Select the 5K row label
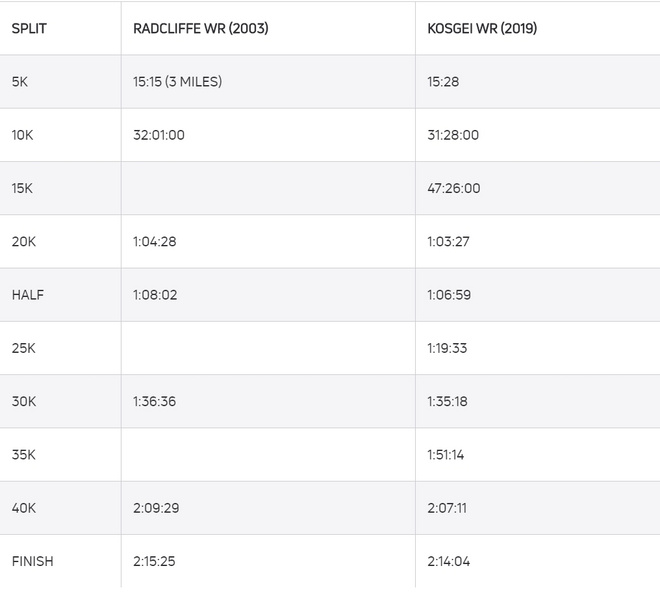 tap(20, 82)
